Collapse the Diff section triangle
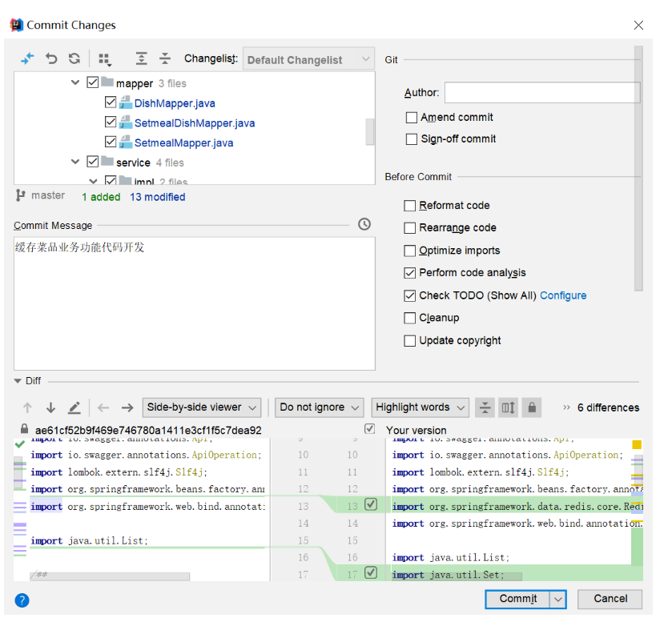672x630 pixels. pyautogui.click(x=18, y=381)
